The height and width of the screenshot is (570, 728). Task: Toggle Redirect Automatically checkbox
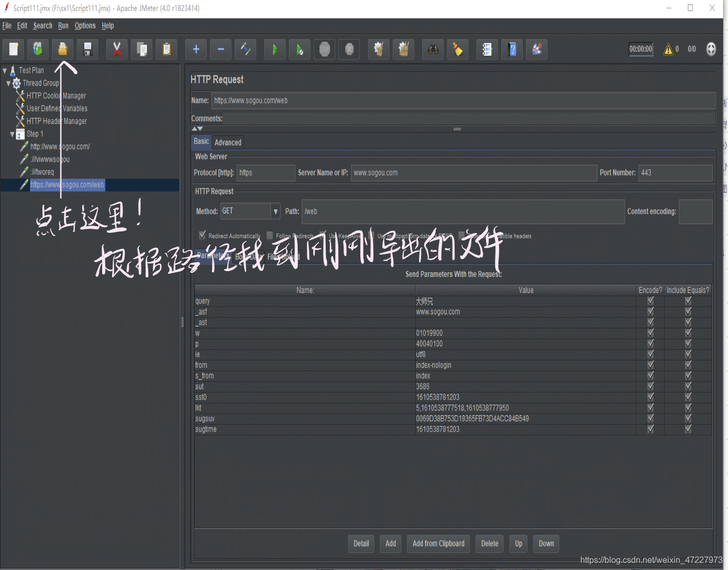click(x=202, y=236)
